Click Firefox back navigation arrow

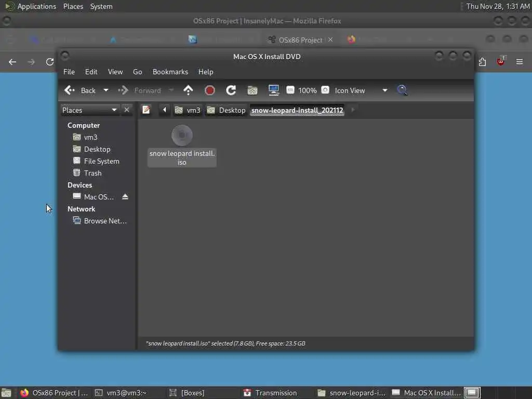tap(12, 62)
